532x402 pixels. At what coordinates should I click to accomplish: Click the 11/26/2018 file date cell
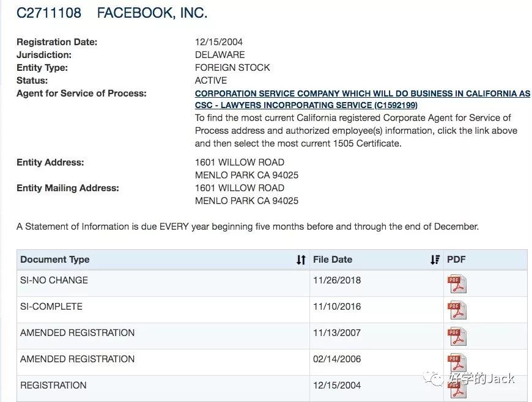(x=337, y=280)
